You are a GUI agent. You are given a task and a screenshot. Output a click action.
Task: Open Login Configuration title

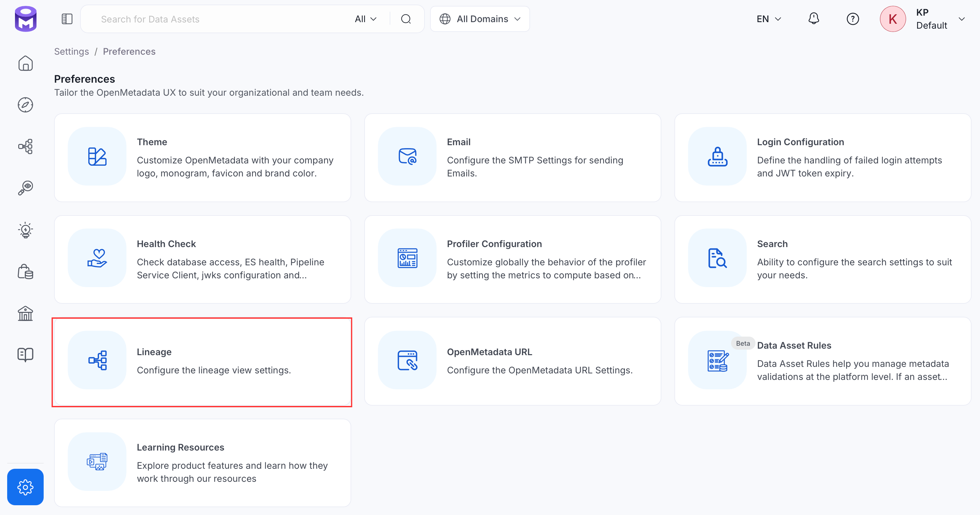tap(800, 142)
